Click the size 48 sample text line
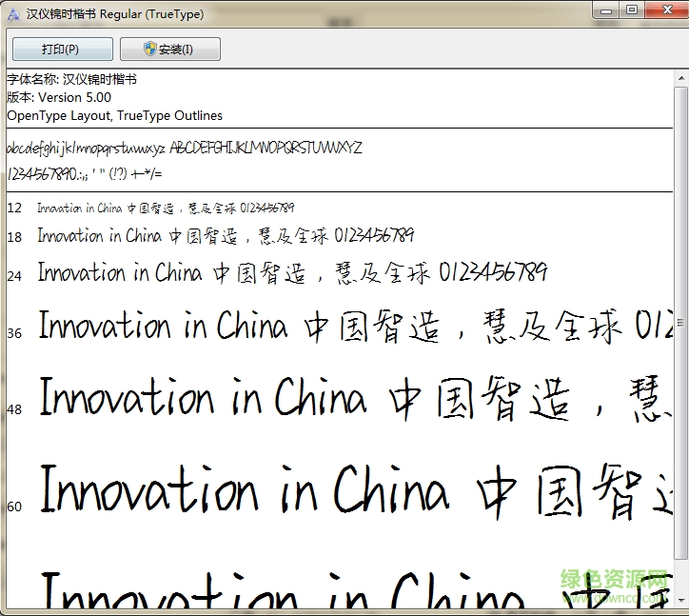The height and width of the screenshot is (616, 689). [356, 398]
